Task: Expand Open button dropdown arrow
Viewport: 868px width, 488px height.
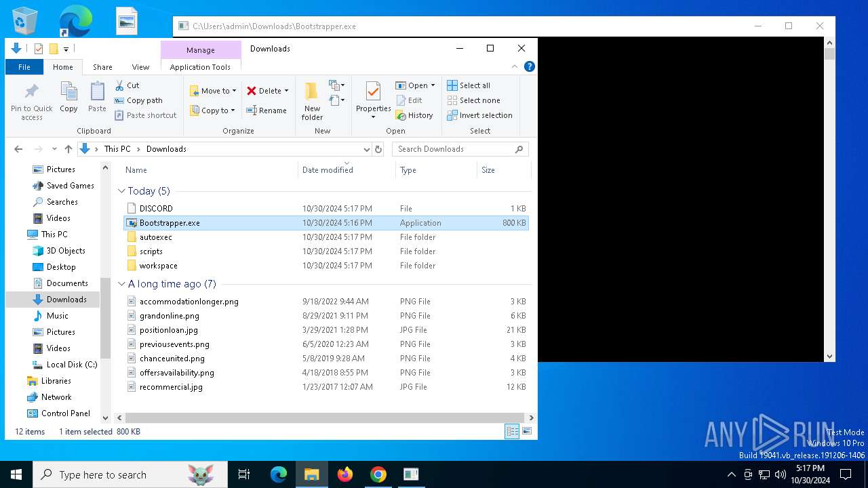Action: (433, 85)
